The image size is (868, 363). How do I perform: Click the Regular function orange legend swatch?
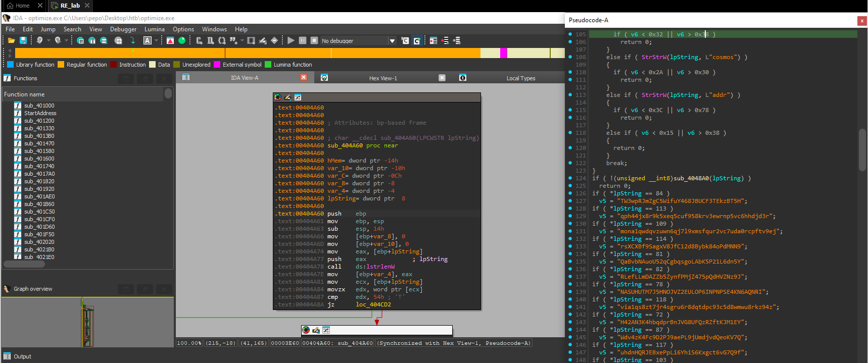61,65
